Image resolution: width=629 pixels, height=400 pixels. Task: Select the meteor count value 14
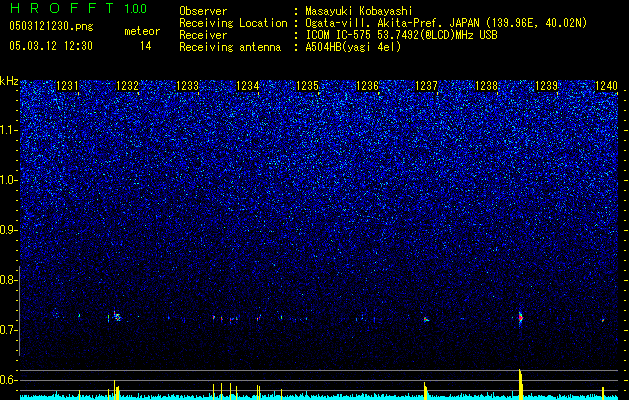146,46
